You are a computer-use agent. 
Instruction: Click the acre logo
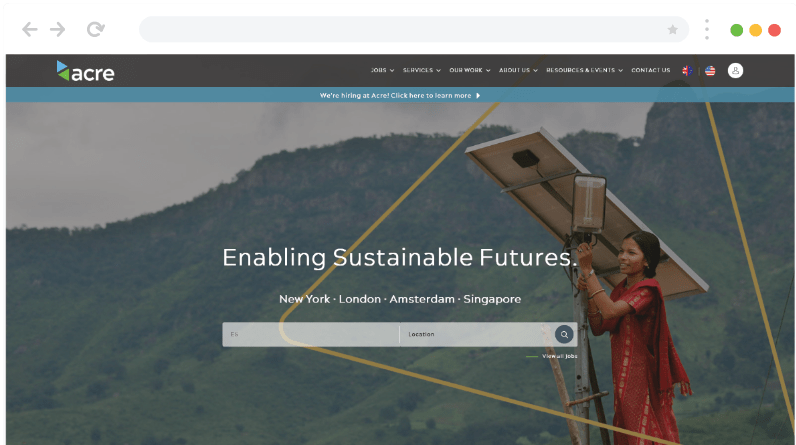point(85,71)
